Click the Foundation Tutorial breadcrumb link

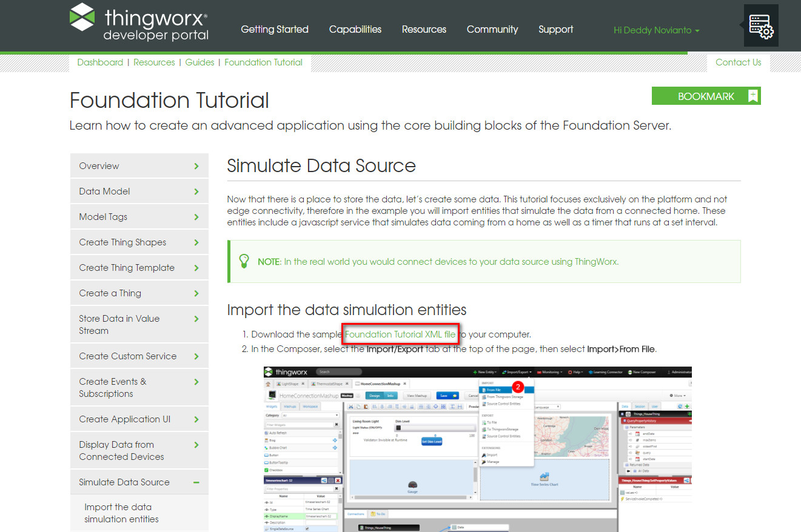pos(263,62)
